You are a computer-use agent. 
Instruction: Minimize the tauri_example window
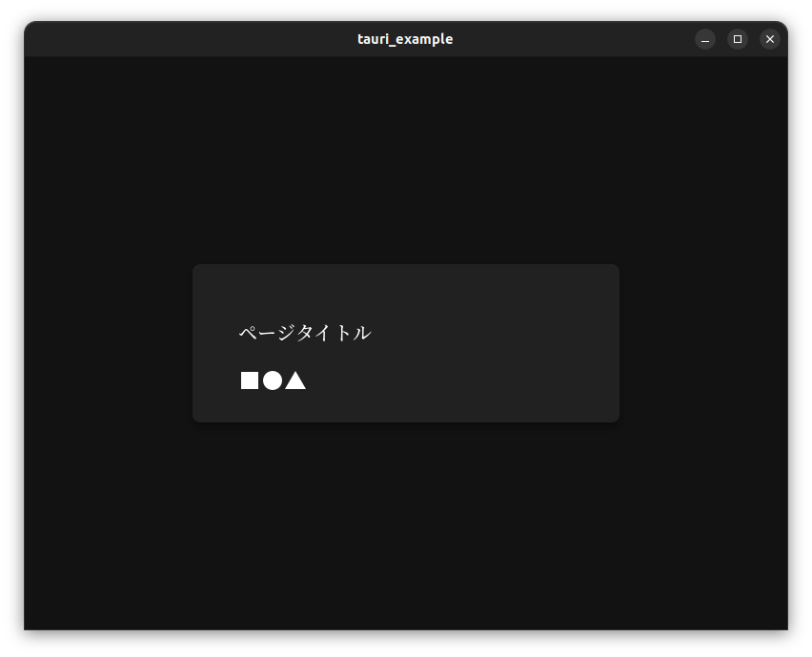pos(705,39)
